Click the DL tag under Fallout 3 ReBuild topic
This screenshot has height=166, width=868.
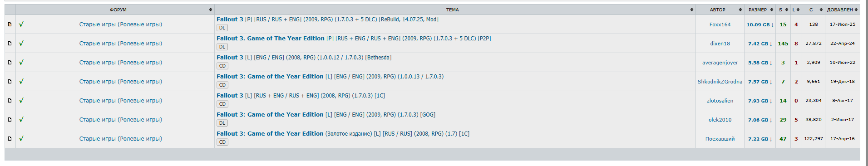[x=222, y=28]
